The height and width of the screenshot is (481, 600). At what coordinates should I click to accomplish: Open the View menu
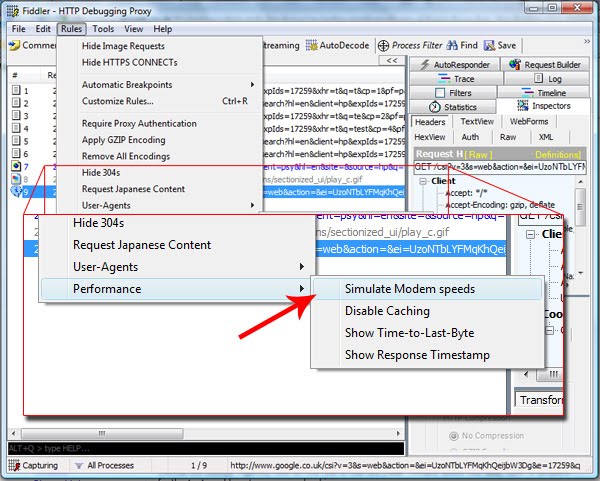point(134,29)
